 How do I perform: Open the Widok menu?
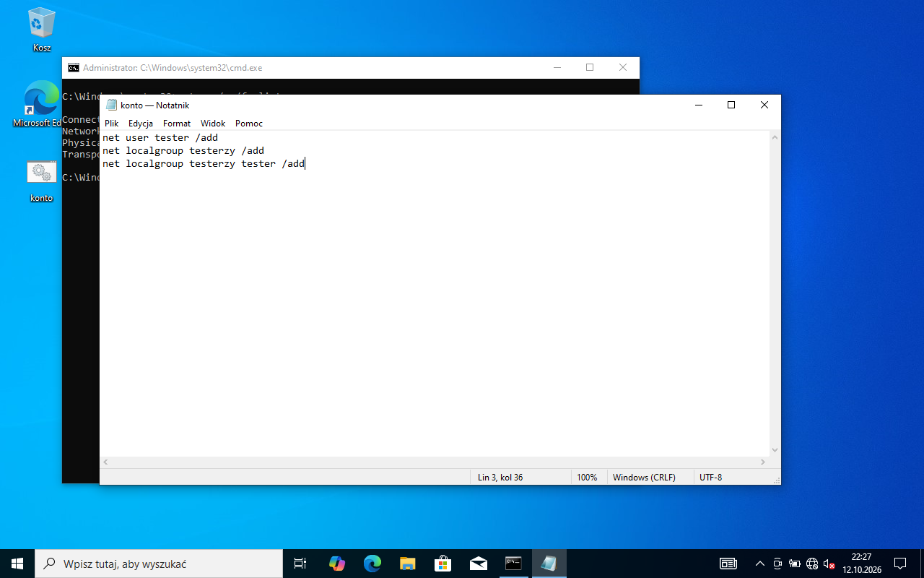pos(213,124)
